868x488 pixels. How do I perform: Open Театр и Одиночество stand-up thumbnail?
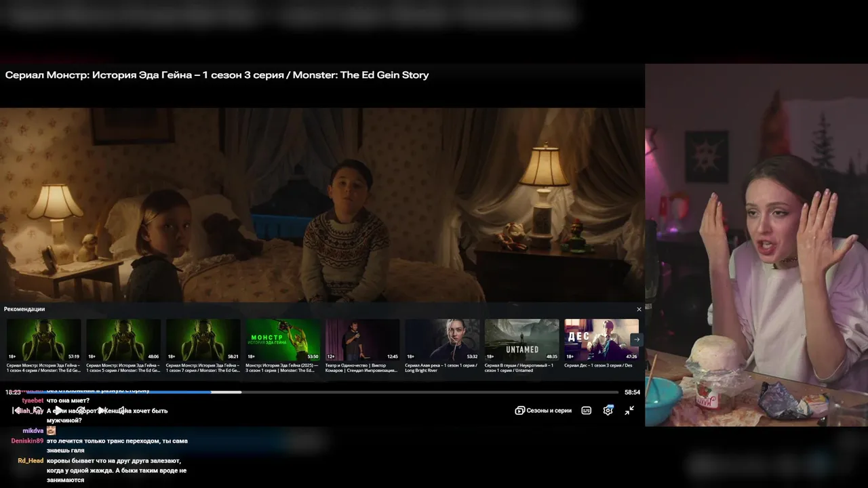(x=363, y=340)
